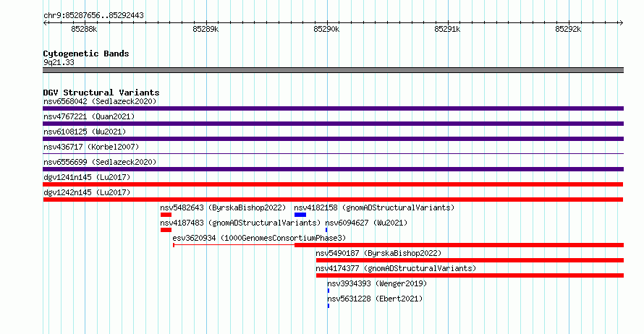The width and height of the screenshot is (644, 334).
Task: Open variant nsv4174377 (gnomADStructuralVariants) label
Action: click(x=396, y=268)
